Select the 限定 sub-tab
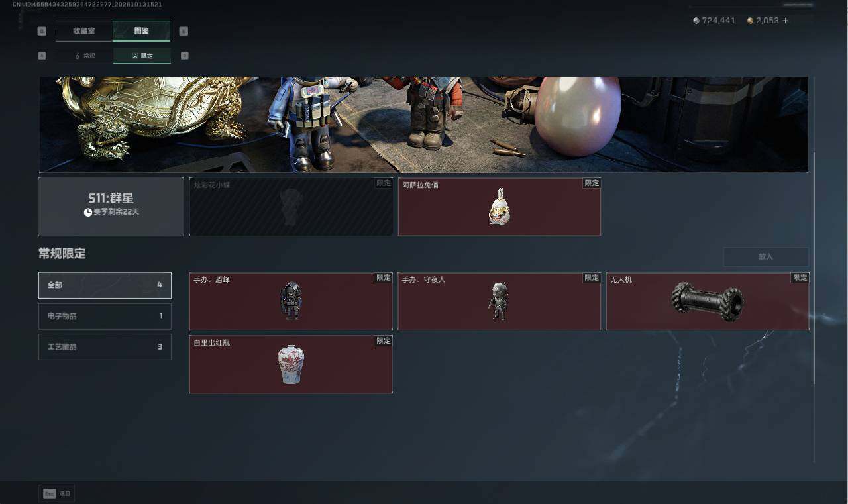This screenshot has height=504, width=848. [142, 56]
